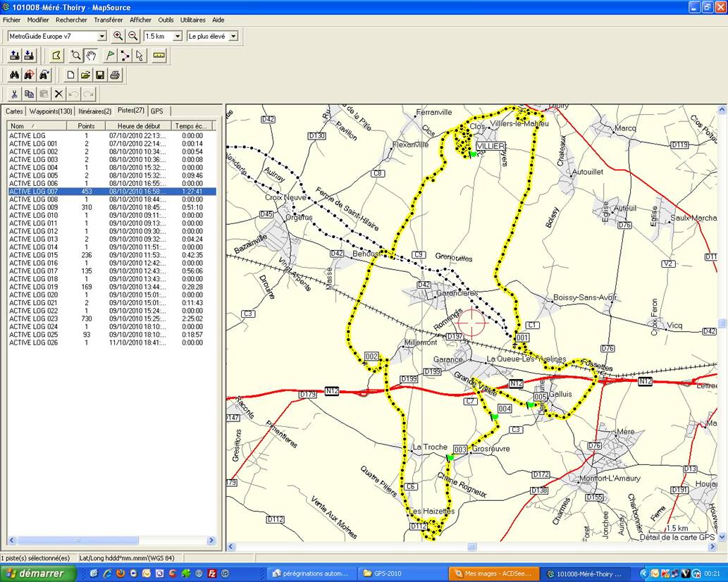Click the Cut scissors icon
The width and height of the screenshot is (728, 582).
[x=14, y=94]
